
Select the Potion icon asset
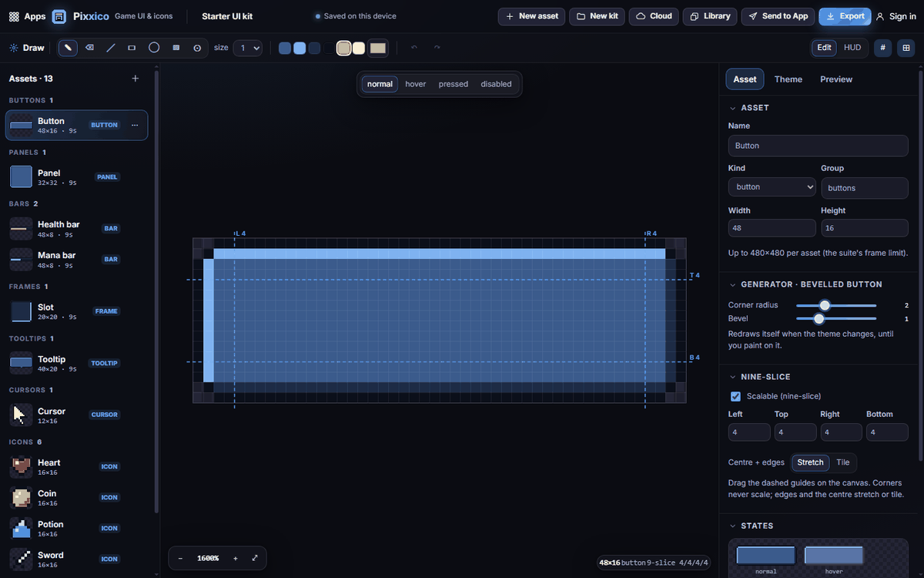(77, 529)
